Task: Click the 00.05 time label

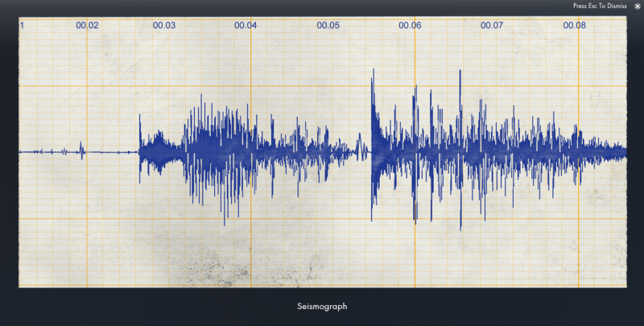Action: (328, 26)
